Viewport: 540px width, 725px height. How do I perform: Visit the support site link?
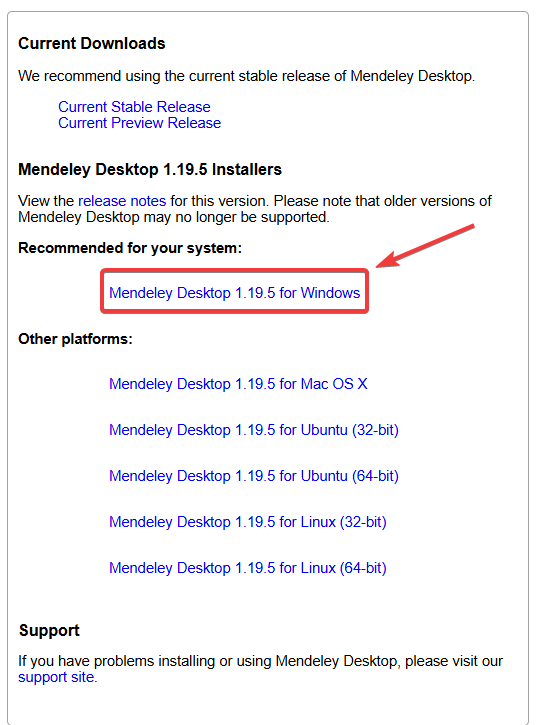click(x=56, y=677)
